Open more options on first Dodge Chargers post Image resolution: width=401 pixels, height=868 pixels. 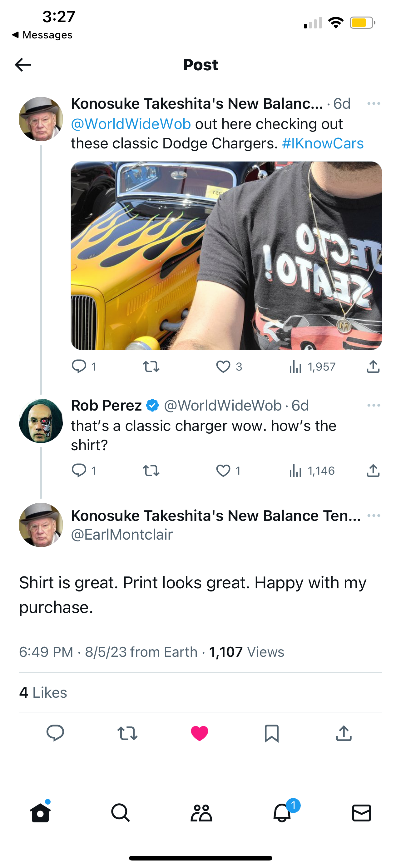point(374,104)
